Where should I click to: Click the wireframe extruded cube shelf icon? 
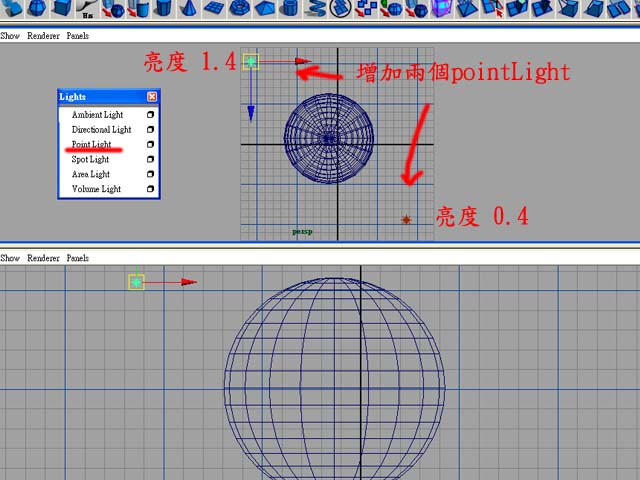point(568,8)
